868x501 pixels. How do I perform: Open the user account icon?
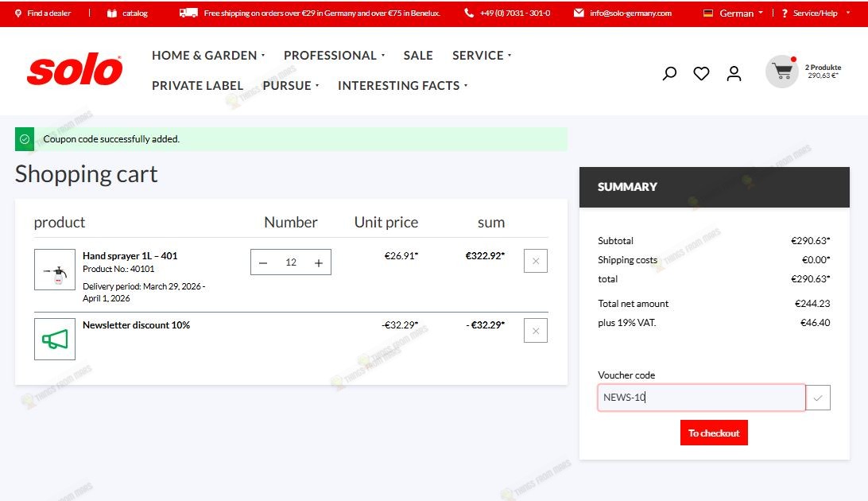click(734, 73)
